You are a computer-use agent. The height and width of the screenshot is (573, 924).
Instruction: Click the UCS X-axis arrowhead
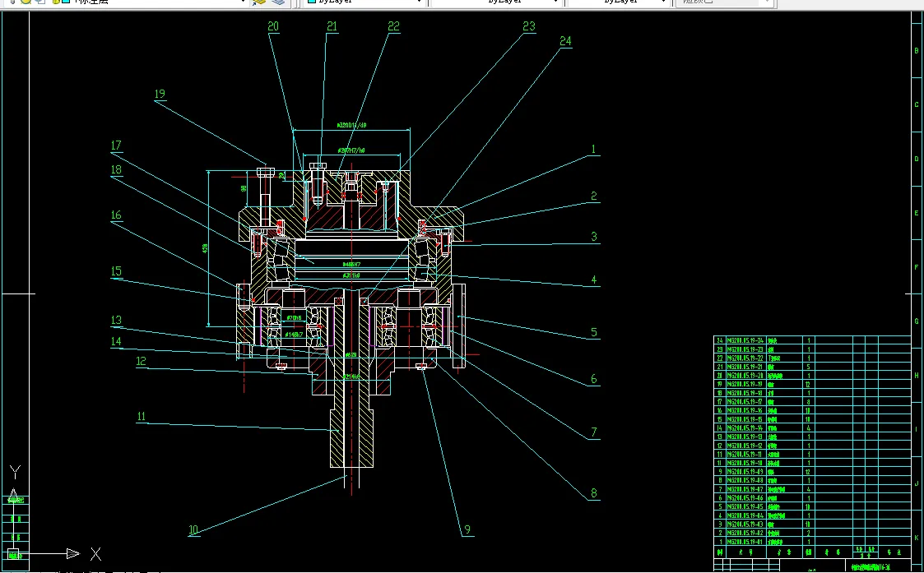[72, 553]
